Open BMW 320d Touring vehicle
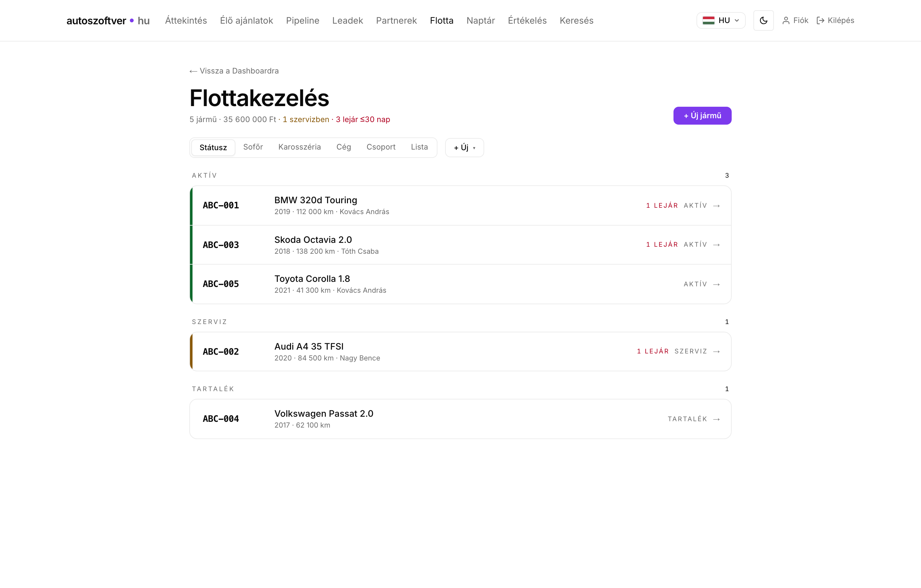Image resolution: width=921 pixels, height=588 pixels. click(316, 200)
